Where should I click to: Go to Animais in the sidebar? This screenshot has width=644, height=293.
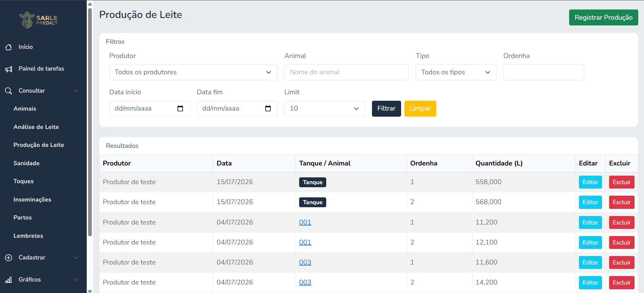point(25,109)
